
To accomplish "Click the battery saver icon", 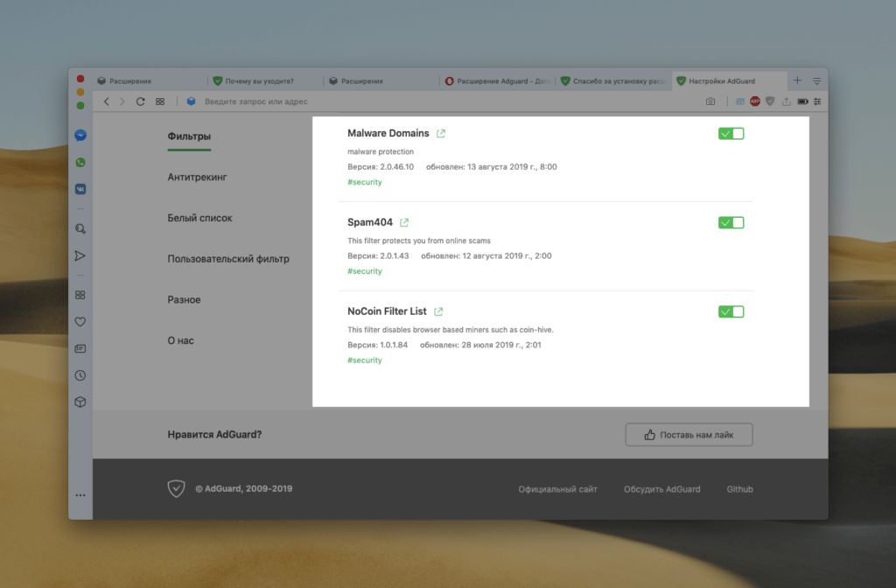I will coord(802,101).
